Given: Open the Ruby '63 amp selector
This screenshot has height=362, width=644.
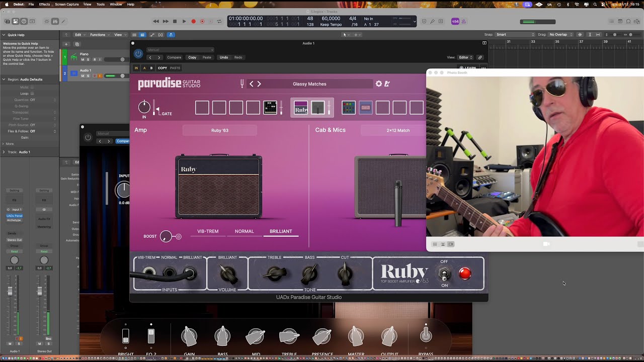Looking at the screenshot, I should click(219, 130).
